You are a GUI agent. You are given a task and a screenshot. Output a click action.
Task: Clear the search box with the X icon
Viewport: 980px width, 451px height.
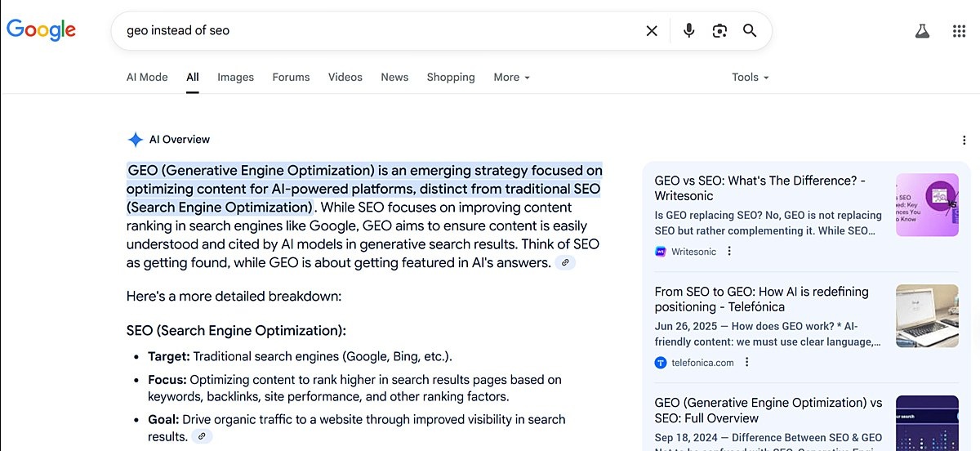click(652, 31)
